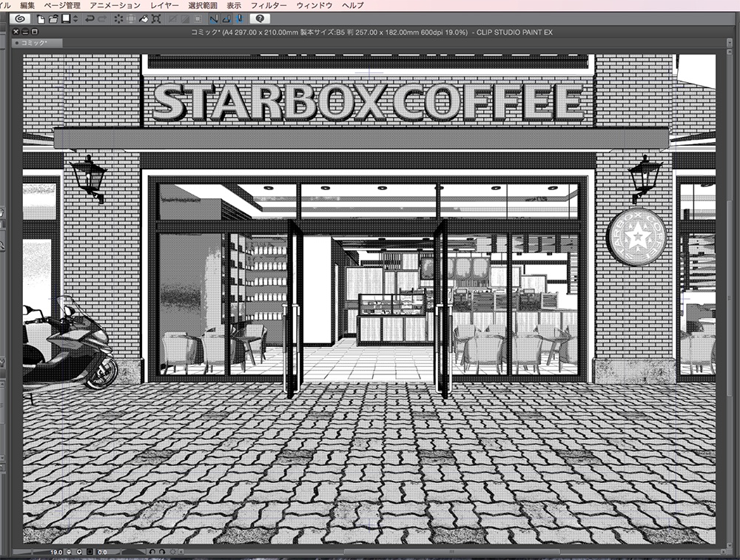The height and width of the screenshot is (560, 740).
Task: Show selection border toolbar icon
Action: 198,19
